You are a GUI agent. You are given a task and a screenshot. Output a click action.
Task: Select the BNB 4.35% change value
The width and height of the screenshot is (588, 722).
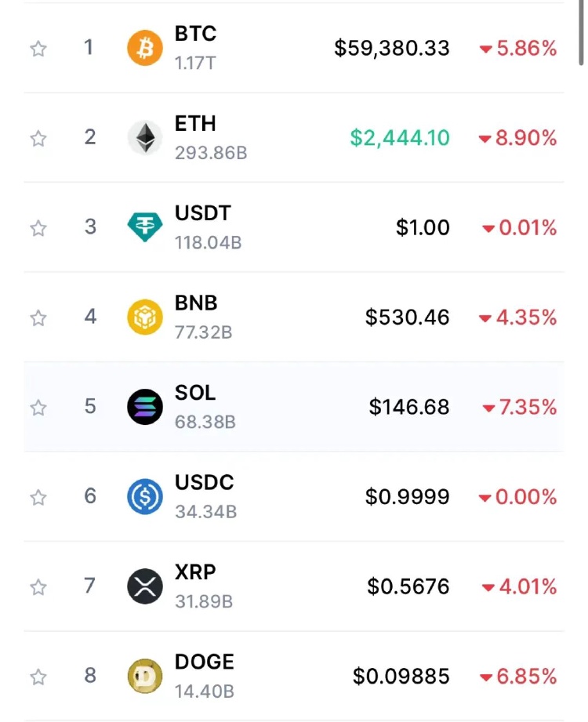click(517, 317)
